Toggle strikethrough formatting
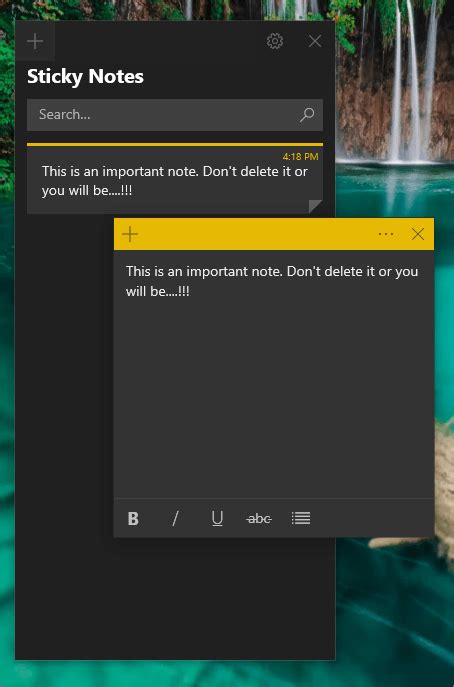 [x=259, y=519]
